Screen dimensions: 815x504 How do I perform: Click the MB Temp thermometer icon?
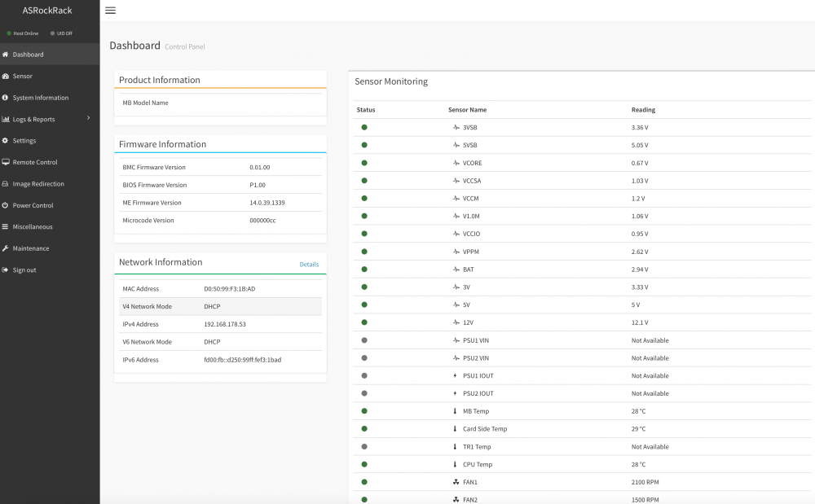pos(455,411)
